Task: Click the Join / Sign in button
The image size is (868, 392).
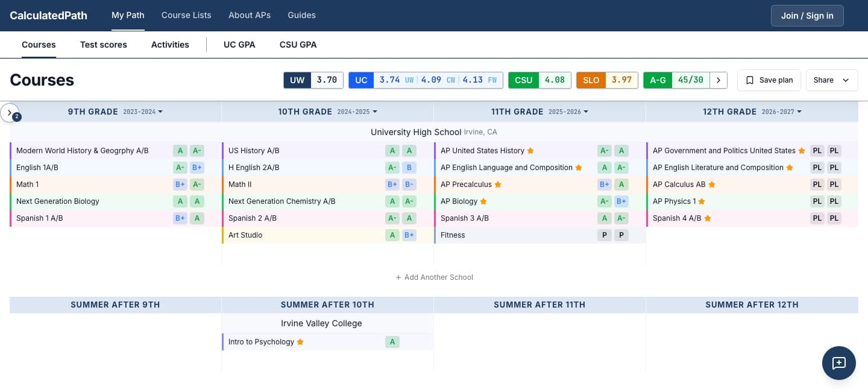Action: (807, 16)
